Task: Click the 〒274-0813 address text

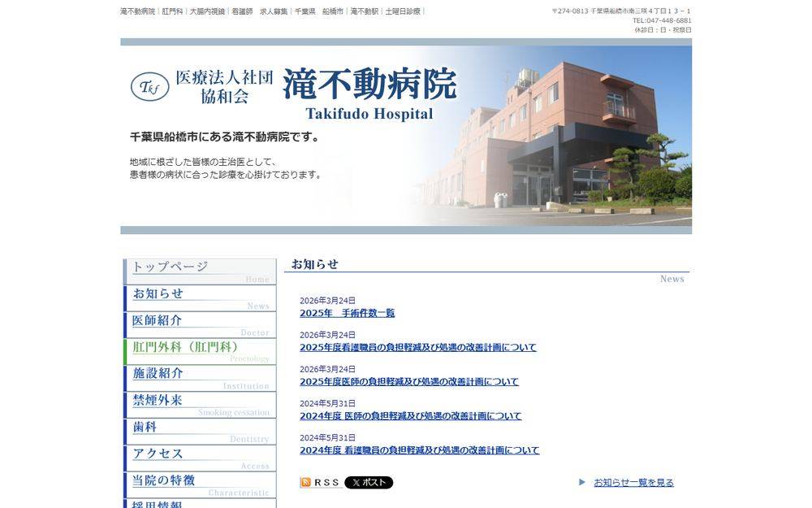Action: (621, 11)
